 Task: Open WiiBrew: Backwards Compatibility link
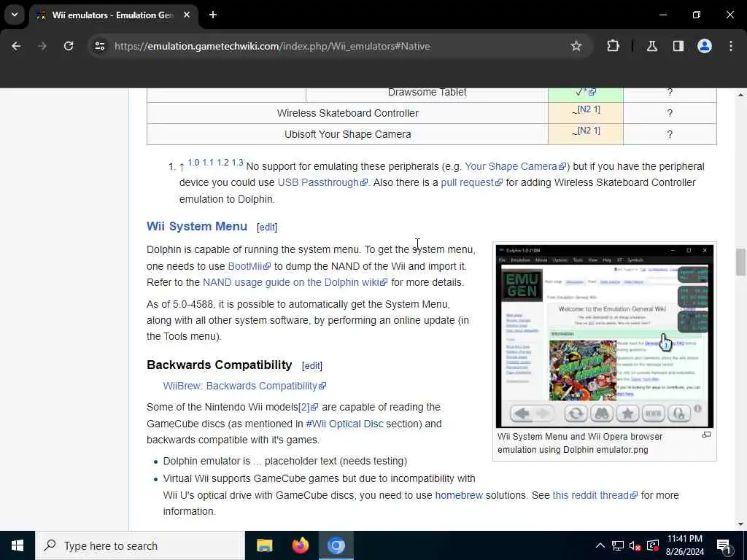[x=244, y=386]
